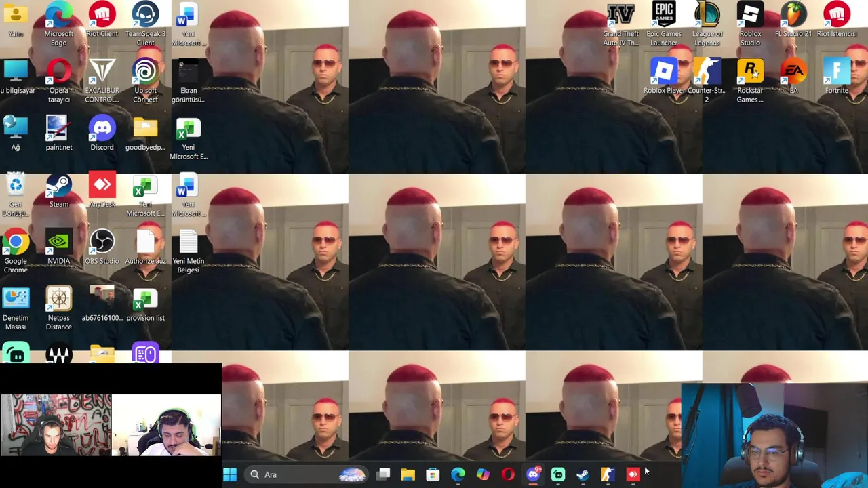Open File Explorer from the taskbar
Screen dimensions: 868x488
click(x=408, y=474)
